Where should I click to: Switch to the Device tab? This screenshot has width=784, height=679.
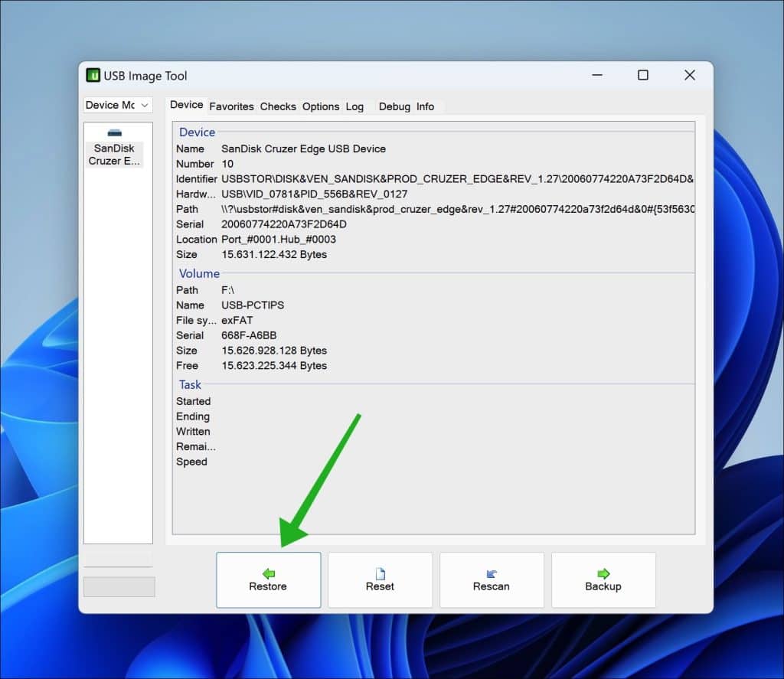[x=187, y=105]
